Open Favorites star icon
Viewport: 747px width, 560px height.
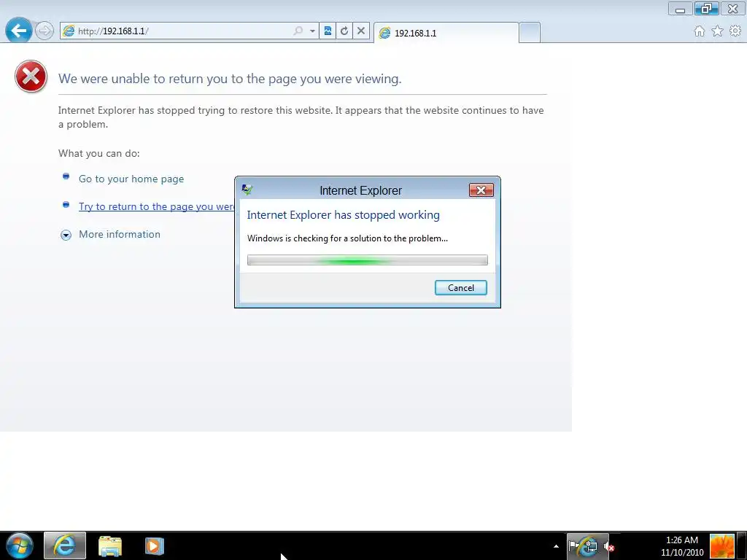pyautogui.click(x=718, y=31)
